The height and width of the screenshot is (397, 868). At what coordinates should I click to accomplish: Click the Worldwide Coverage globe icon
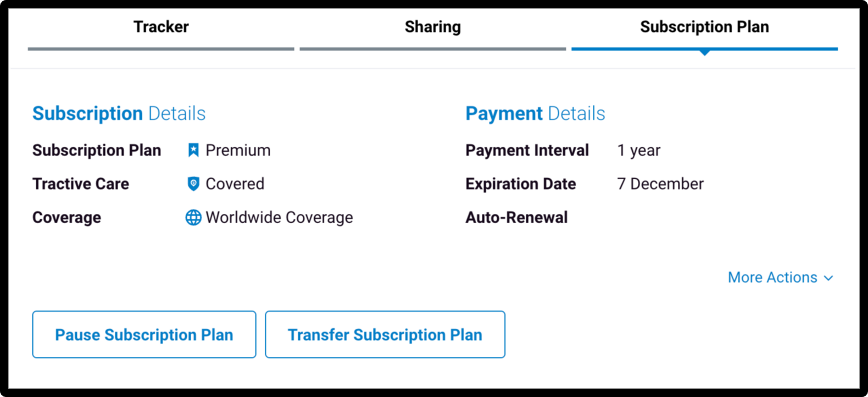[193, 217]
